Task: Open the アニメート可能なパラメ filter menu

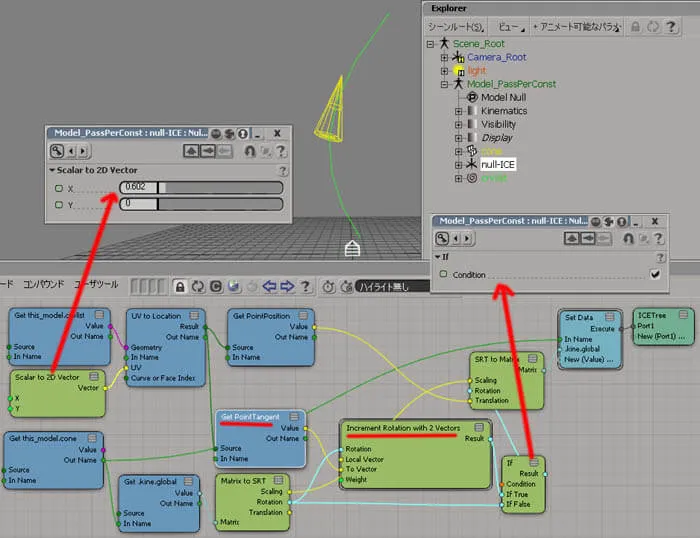Action: pyautogui.click(x=576, y=27)
